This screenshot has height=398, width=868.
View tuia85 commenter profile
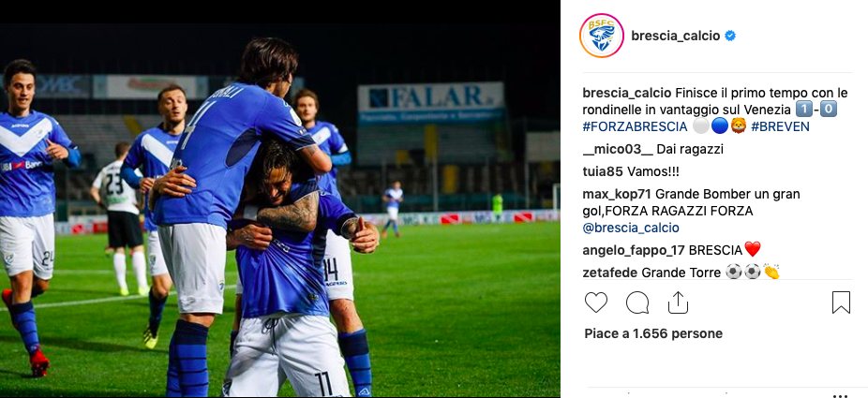click(603, 172)
